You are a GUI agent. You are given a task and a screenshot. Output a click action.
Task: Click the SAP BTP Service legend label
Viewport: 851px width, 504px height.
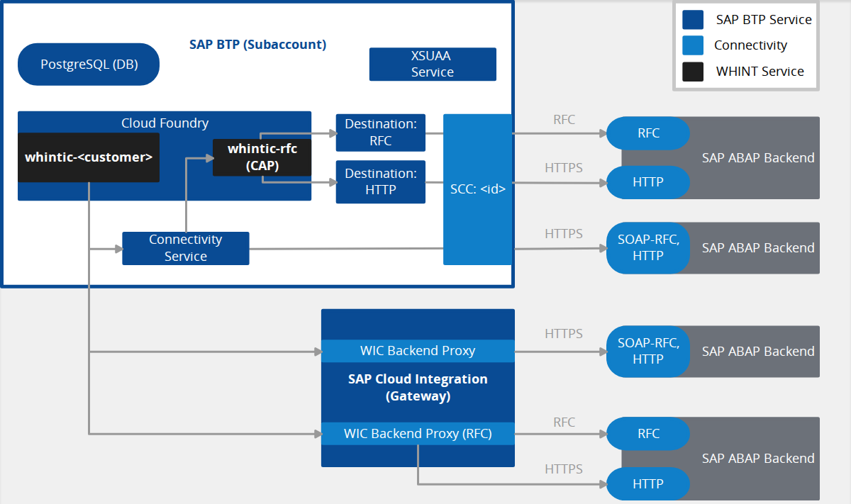click(x=764, y=20)
